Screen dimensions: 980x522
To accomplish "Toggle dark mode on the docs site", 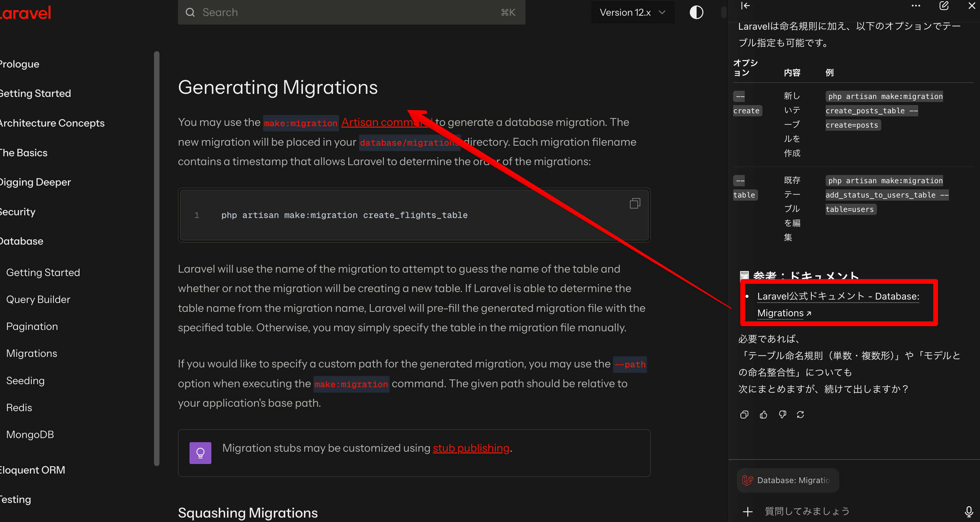I will [x=696, y=12].
